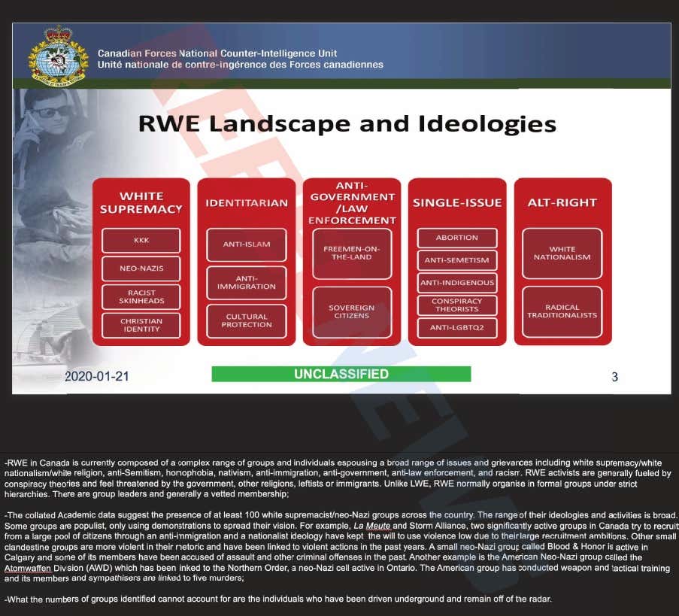The image size is (679, 616).
Task: Select the 'RADICAL TRADITIONALISTS' box
Action: pos(562,312)
